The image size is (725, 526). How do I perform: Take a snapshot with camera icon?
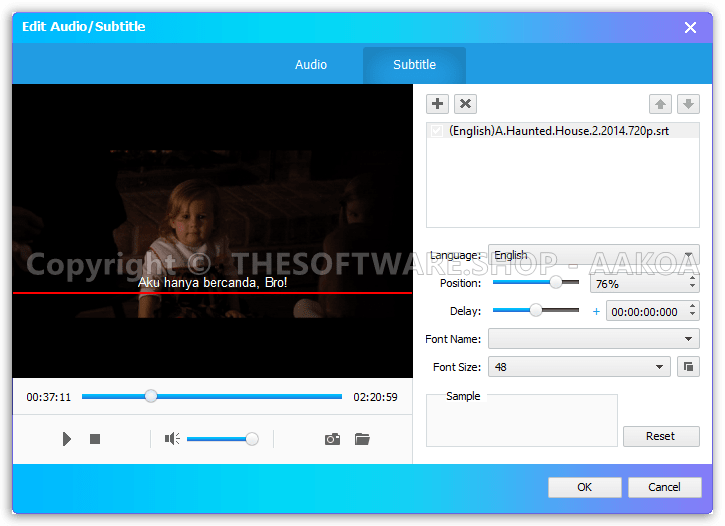click(332, 439)
